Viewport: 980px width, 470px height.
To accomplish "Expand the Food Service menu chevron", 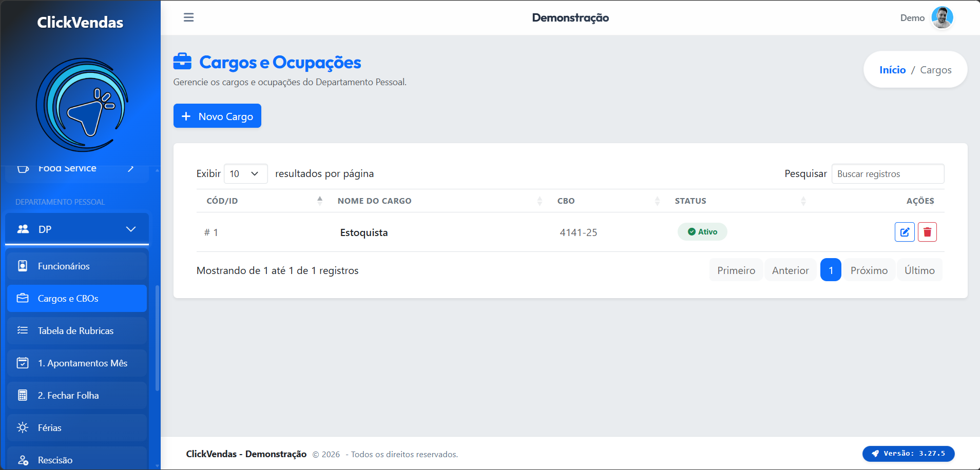I will (x=131, y=168).
